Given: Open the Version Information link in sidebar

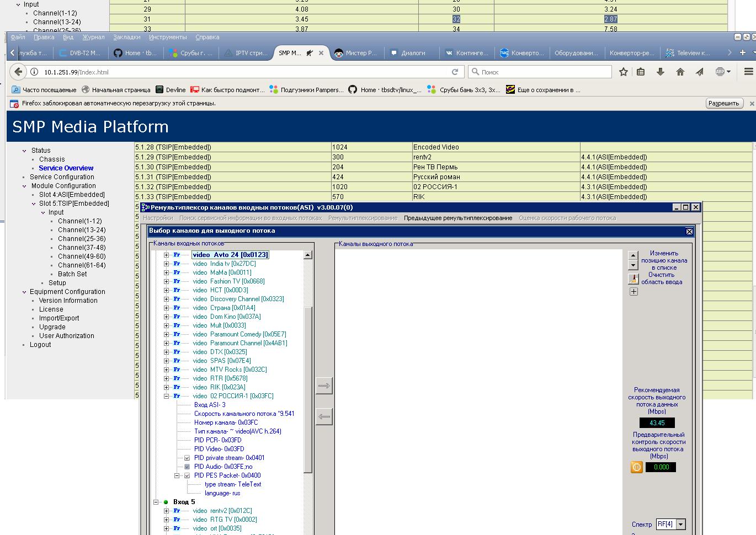Looking at the screenshot, I should point(68,301).
